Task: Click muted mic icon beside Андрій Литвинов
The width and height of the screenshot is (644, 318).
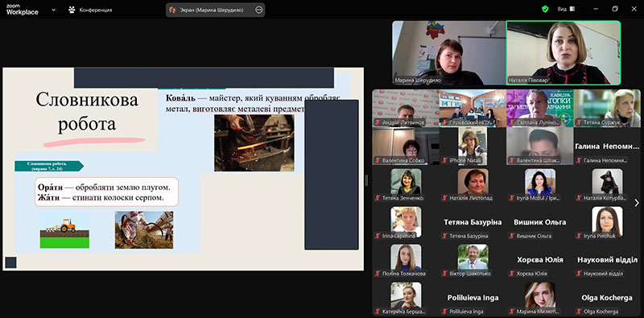Action: (x=378, y=122)
